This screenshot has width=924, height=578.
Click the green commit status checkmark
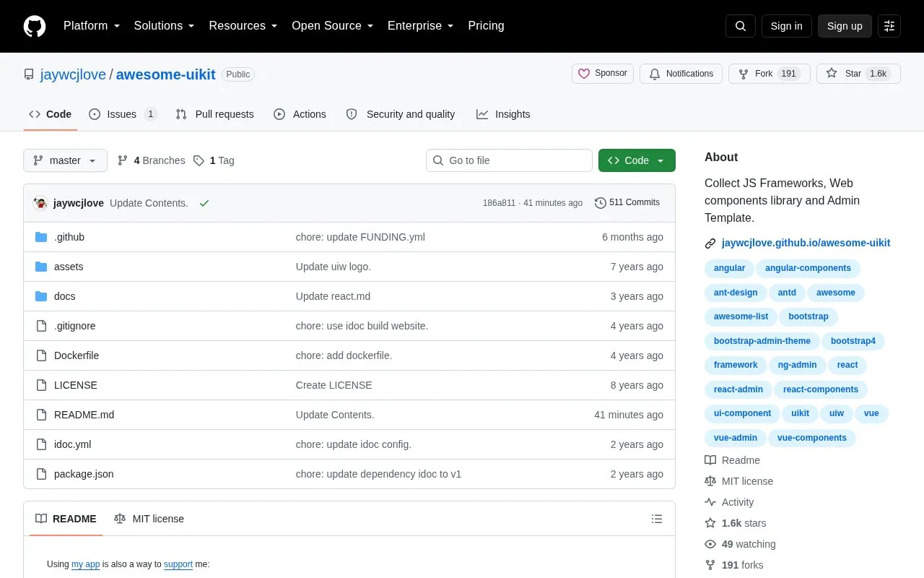(204, 203)
